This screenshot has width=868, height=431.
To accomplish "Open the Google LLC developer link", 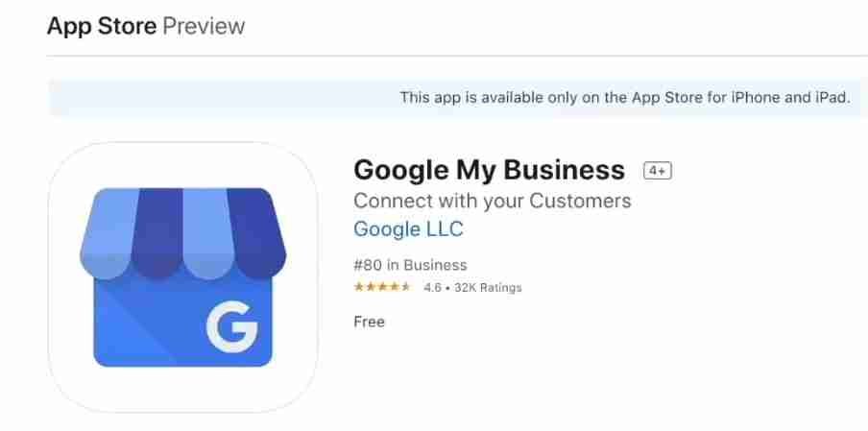I will click(408, 229).
